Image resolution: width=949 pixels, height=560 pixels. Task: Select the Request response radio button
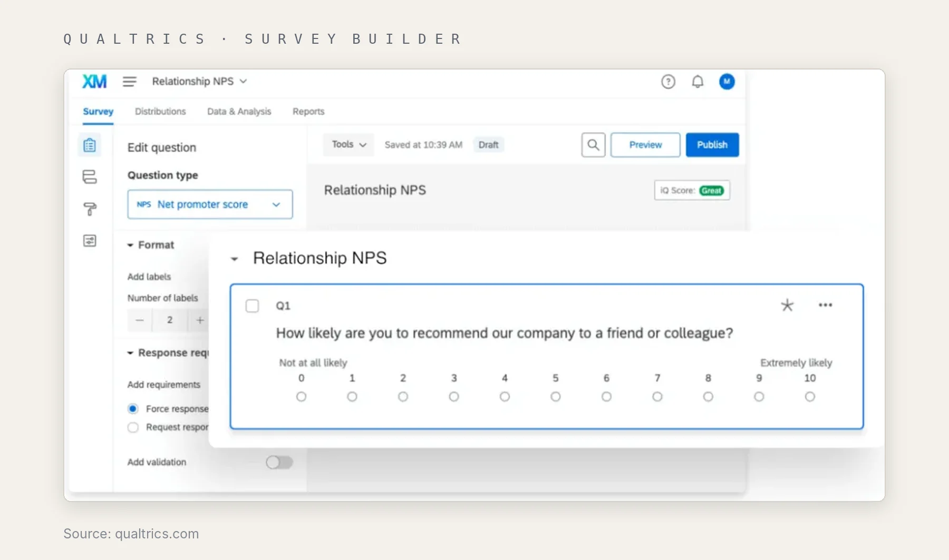click(x=133, y=427)
